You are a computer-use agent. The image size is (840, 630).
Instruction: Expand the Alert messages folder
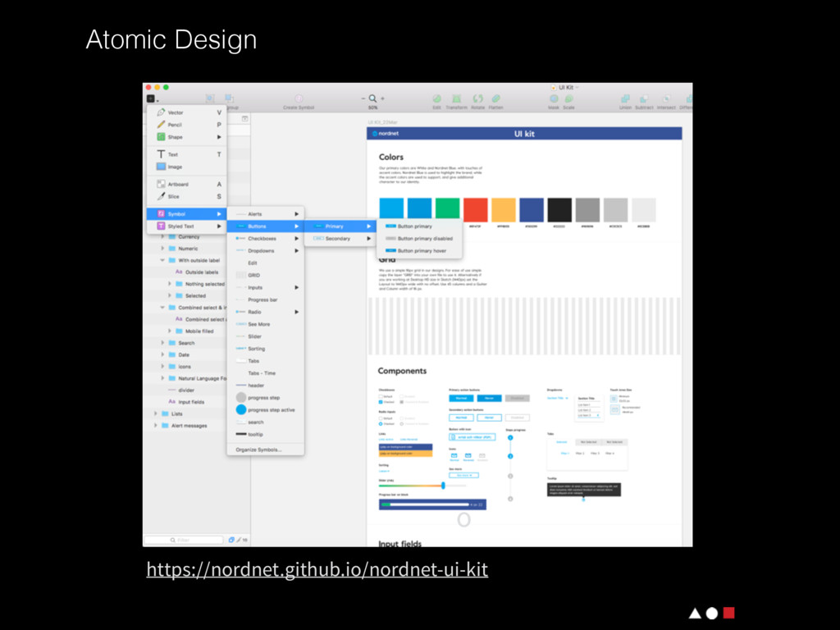click(156, 426)
